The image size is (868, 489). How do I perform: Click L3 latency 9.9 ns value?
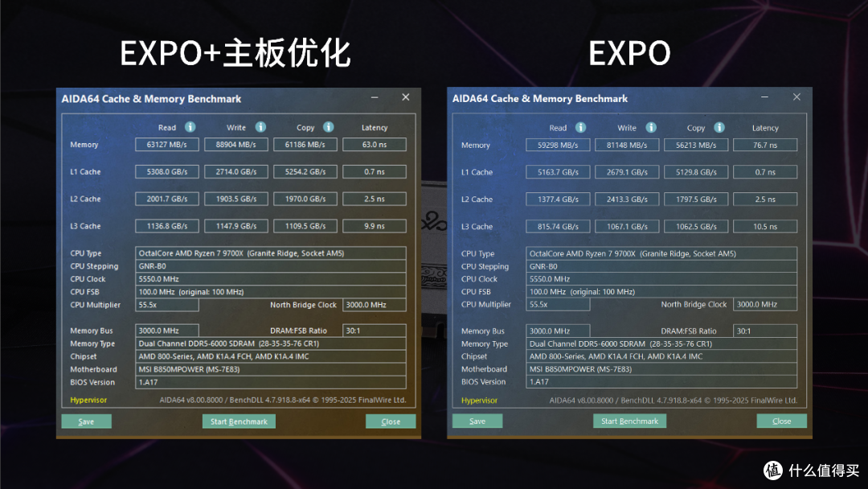click(375, 226)
